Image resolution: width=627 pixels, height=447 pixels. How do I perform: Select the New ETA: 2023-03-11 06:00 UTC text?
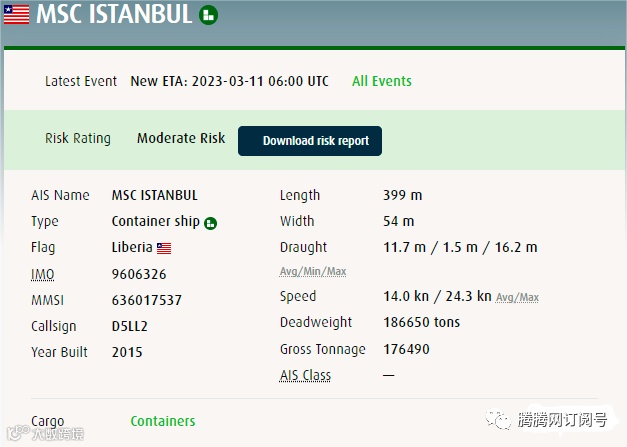(x=229, y=81)
